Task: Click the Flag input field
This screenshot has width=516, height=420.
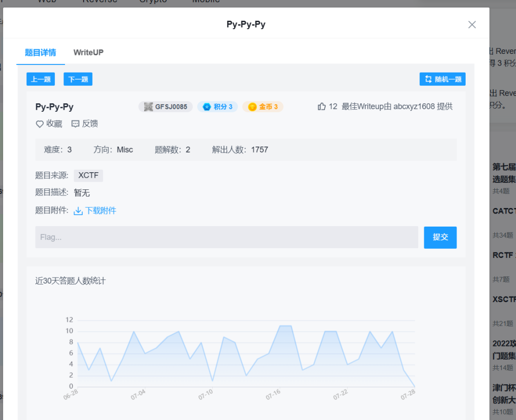Action: click(227, 237)
